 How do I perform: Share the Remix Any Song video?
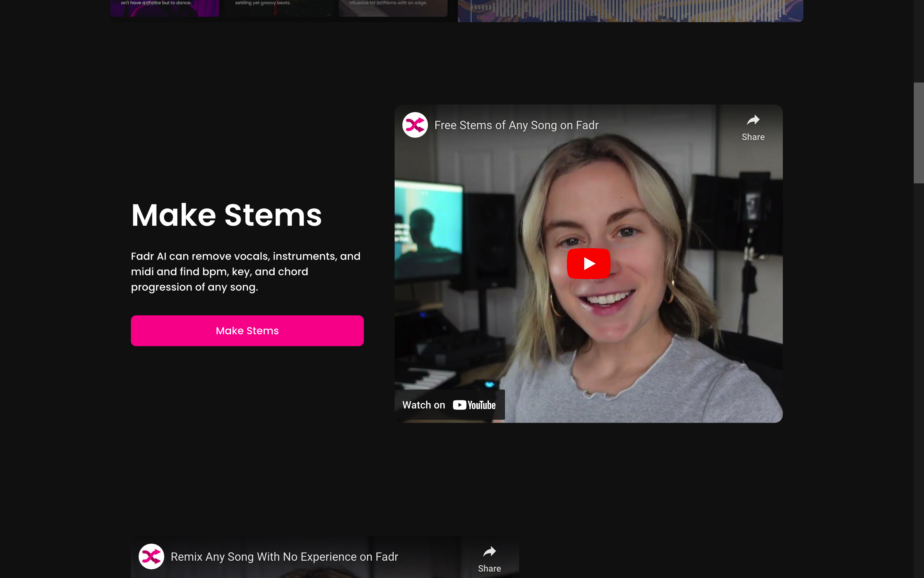[x=489, y=559]
